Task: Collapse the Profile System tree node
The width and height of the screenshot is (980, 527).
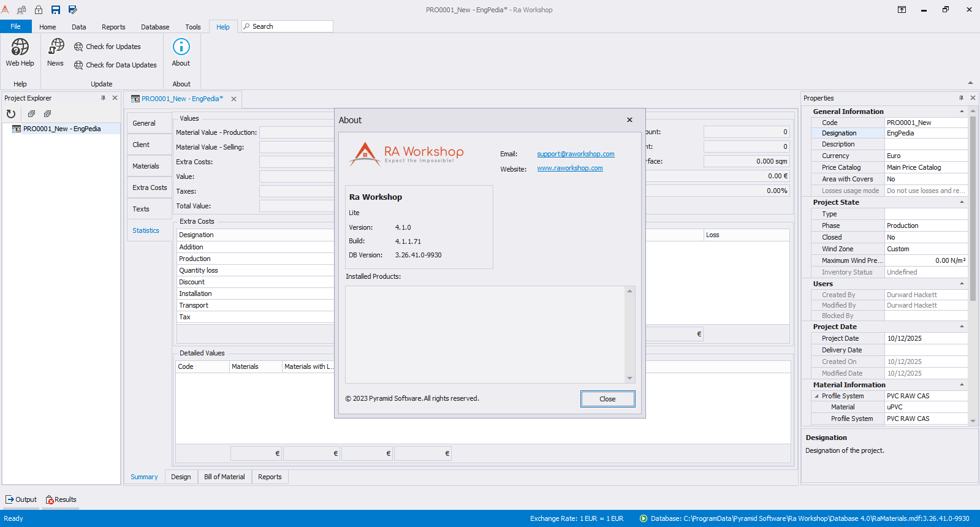Action: 816,396
